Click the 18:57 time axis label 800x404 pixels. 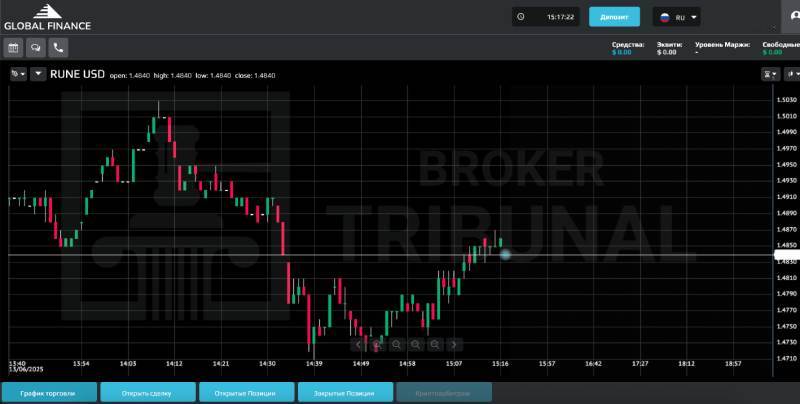pyautogui.click(x=733, y=364)
